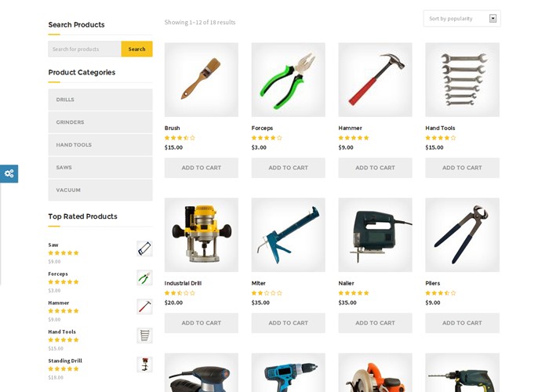Click the Hammer thumbnail in Top Rated Products
549x392 pixels.
(144, 307)
